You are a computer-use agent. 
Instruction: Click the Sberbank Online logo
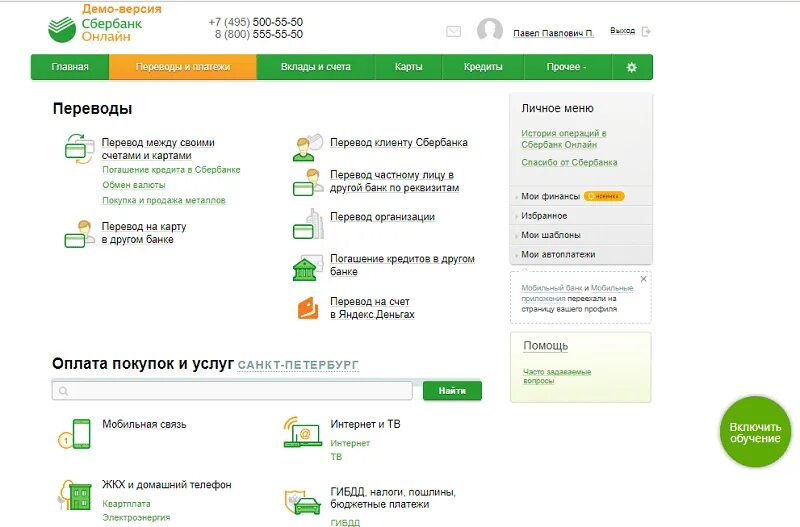95,30
